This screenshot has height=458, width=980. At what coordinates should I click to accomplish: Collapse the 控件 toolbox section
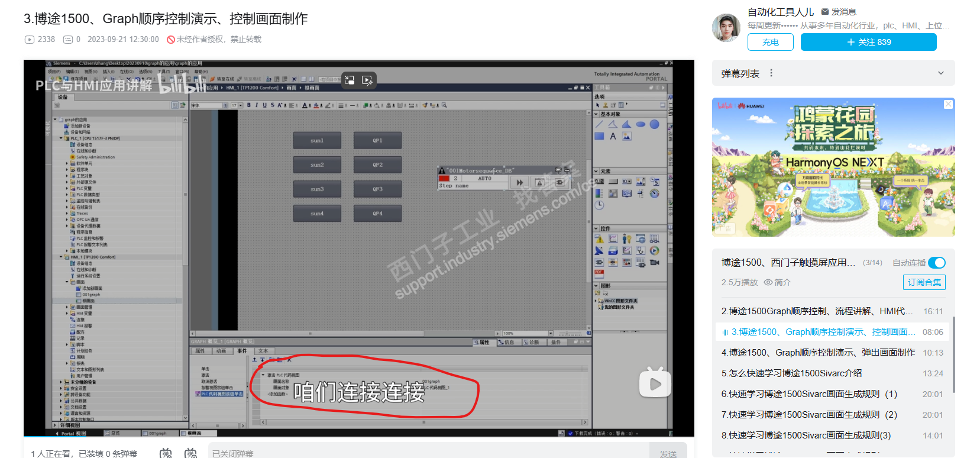coord(596,228)
